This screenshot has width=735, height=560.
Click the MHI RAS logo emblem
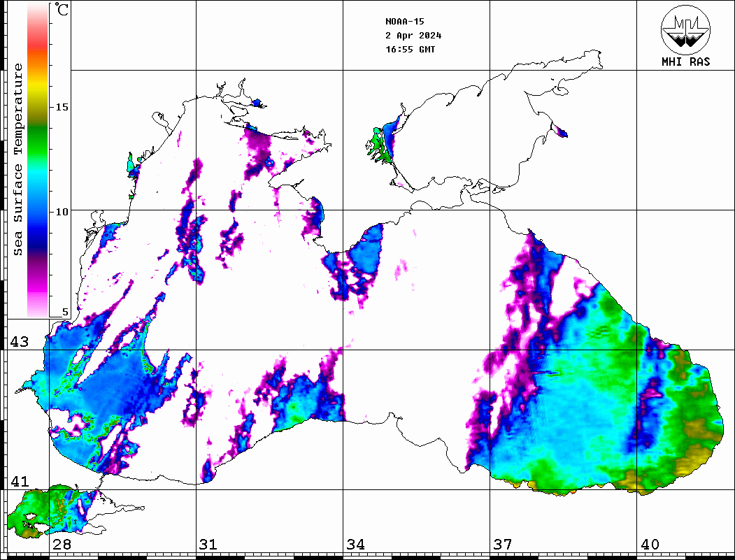[x=686, y=29]
